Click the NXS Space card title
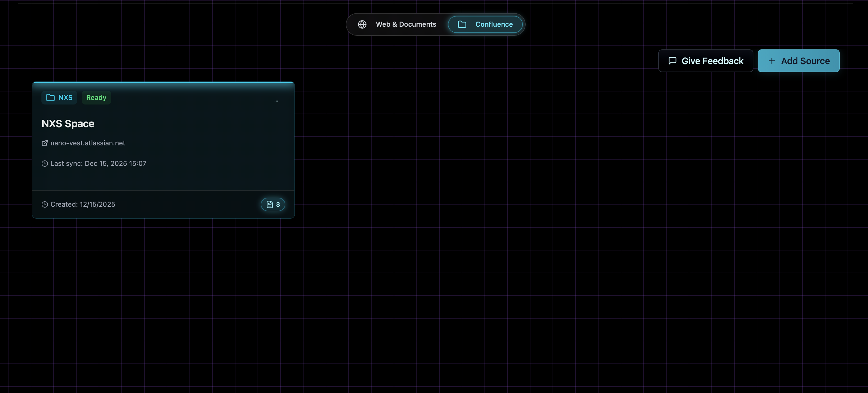 coord(68,124)
